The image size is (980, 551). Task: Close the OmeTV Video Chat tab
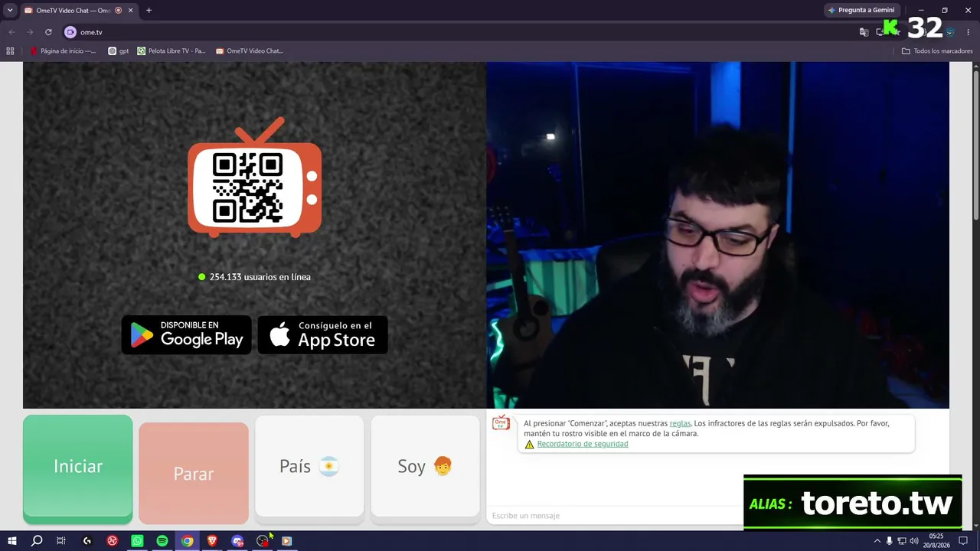130,11
